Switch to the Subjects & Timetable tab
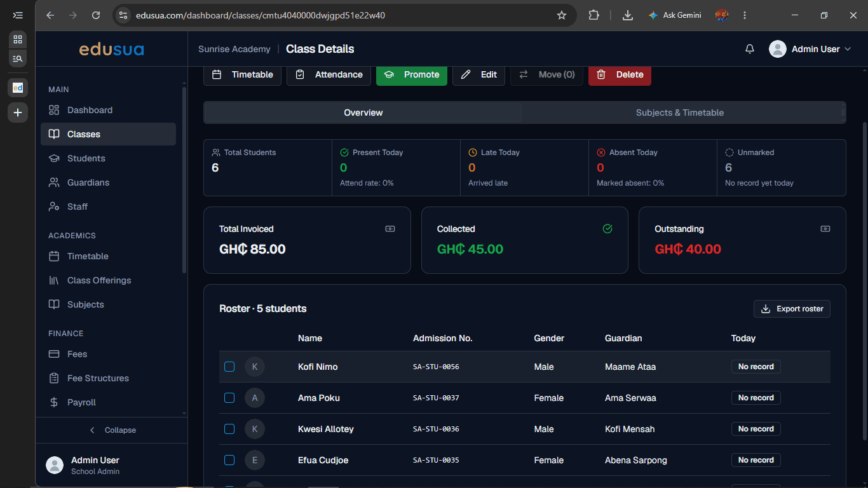The height and width of the screenshot is (488, 868). pos(680,112)
